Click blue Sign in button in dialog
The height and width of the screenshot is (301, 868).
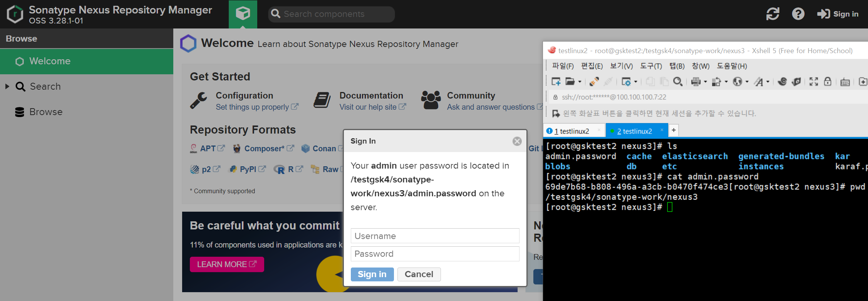tap(372, 274)
